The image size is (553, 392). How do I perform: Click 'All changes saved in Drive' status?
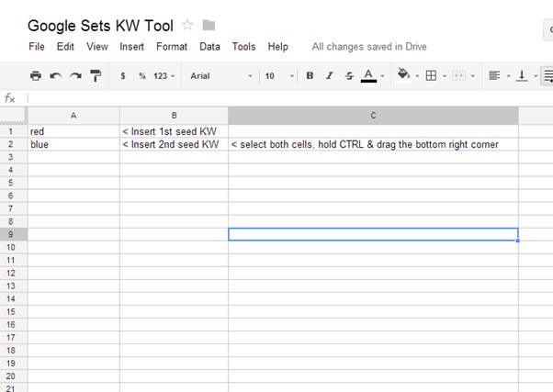369,47
